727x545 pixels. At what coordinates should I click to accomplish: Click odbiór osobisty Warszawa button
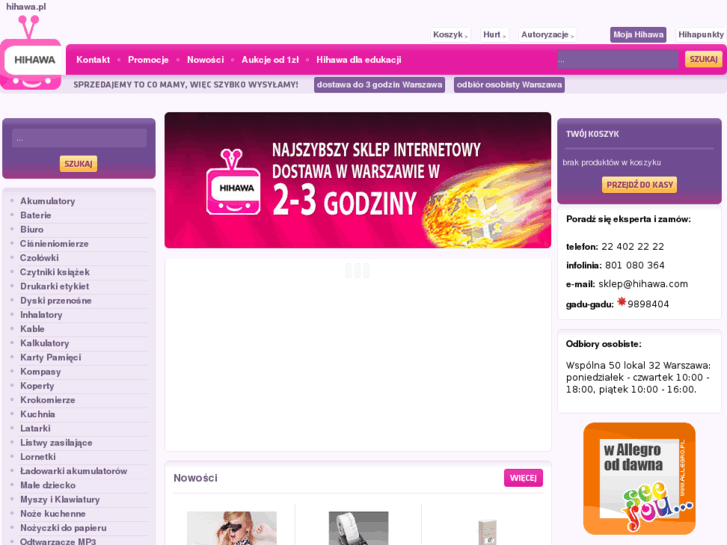509,85
